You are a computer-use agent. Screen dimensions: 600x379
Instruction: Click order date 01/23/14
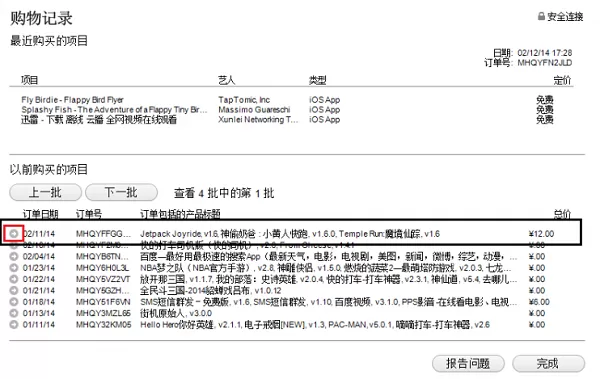(x=39, y=268)
